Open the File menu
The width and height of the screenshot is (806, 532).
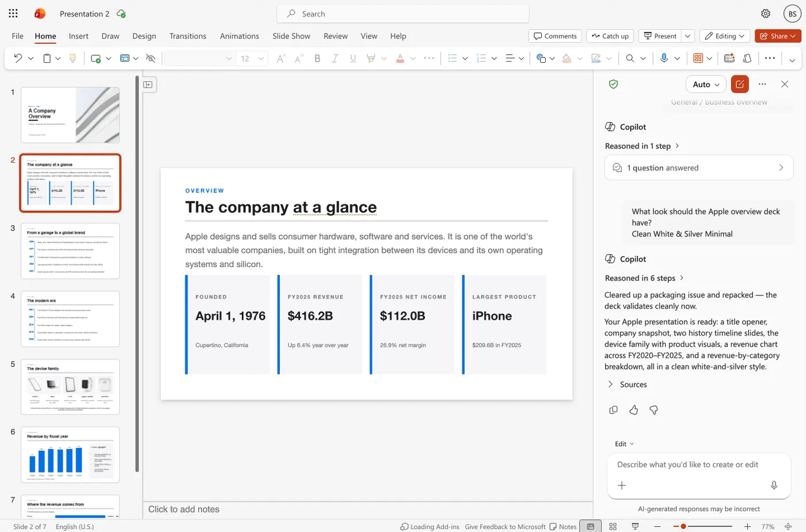pyautogui.click(x=18, y=36)
